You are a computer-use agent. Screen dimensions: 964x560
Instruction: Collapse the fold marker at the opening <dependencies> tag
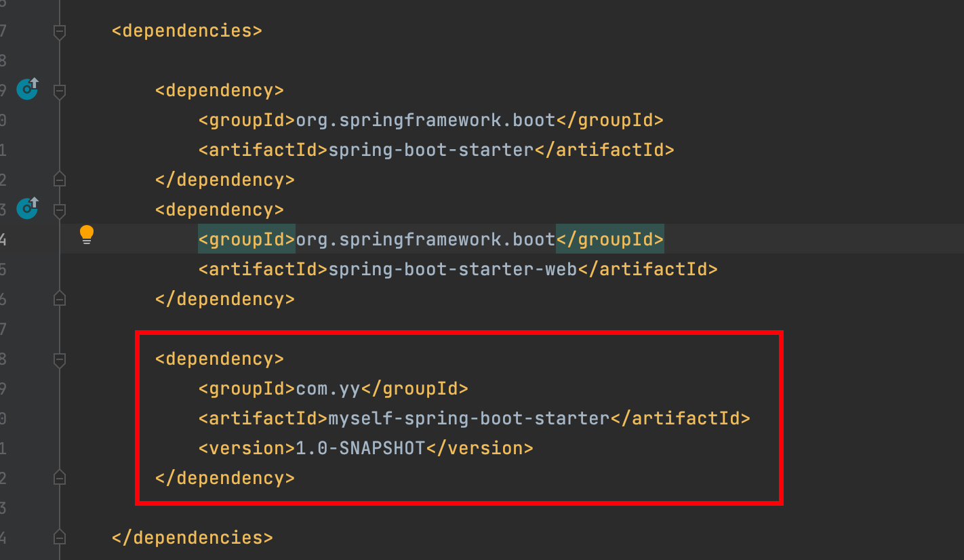pos(60,31)
